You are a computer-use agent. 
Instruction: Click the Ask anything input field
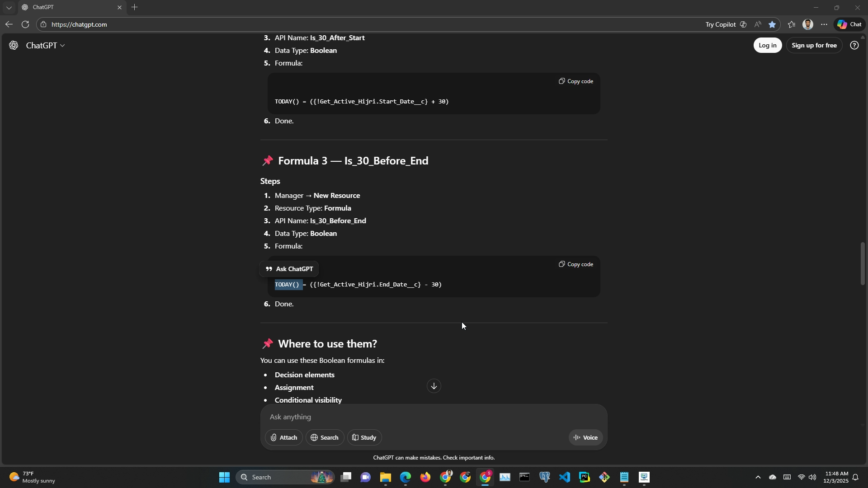[x=407, y=417]
